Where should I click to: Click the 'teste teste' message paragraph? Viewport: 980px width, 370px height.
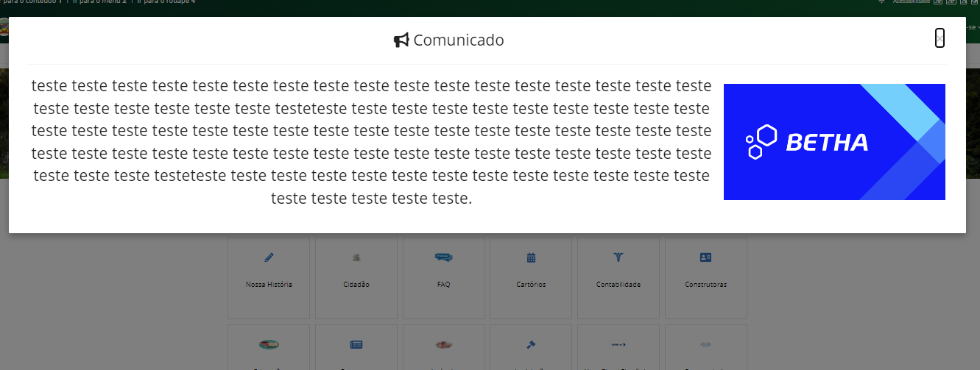click(x=372, y=142)
